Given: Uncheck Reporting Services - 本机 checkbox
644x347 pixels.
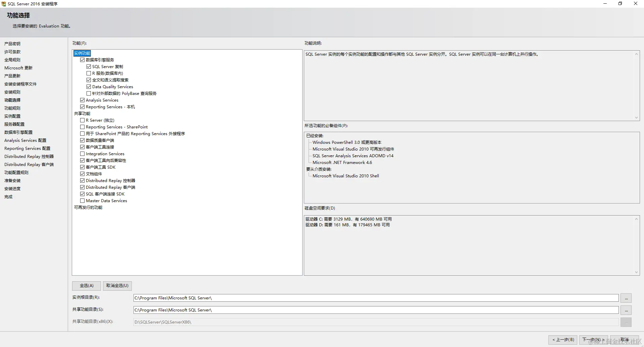Looking at the screenshot, I should click(x=82, y=107).
